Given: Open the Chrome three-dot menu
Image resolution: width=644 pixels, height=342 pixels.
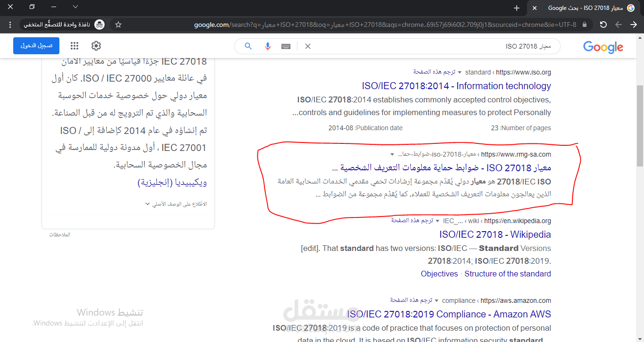Looking at the screenshot, I should (x=10, y=25).
